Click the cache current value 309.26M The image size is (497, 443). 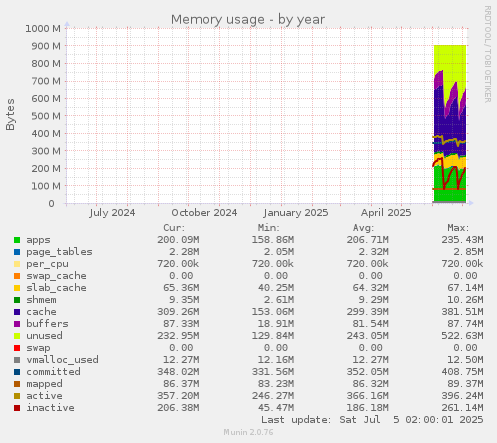point(178,312)
